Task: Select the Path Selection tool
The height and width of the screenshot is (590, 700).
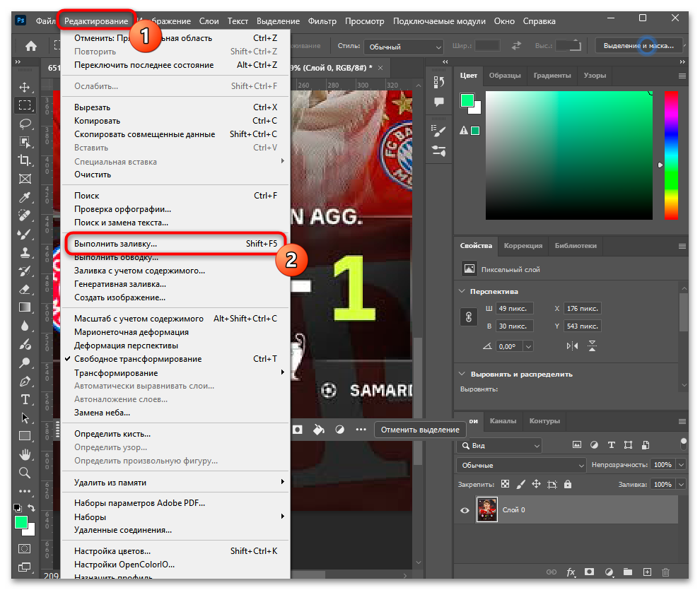Action: pos(25,418)
